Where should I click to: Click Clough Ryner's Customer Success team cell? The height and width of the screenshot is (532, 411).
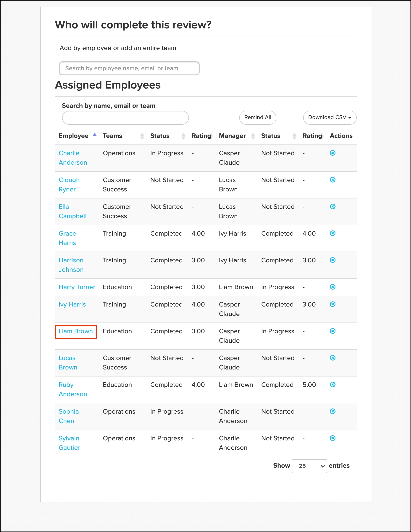click(x=117, y=185)
